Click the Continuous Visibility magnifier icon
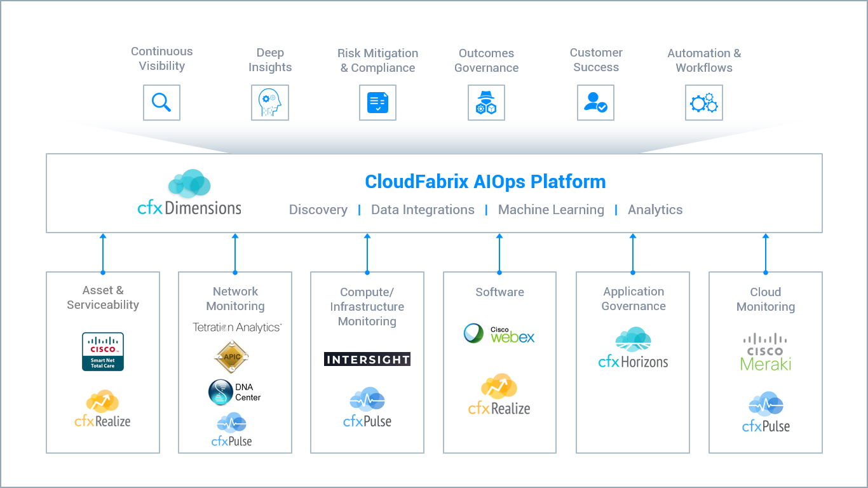This screenshot has width=868, height=488. [161, 102]
